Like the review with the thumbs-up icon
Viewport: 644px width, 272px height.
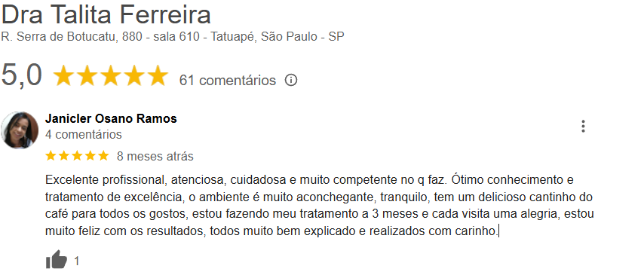coord(56,259)
